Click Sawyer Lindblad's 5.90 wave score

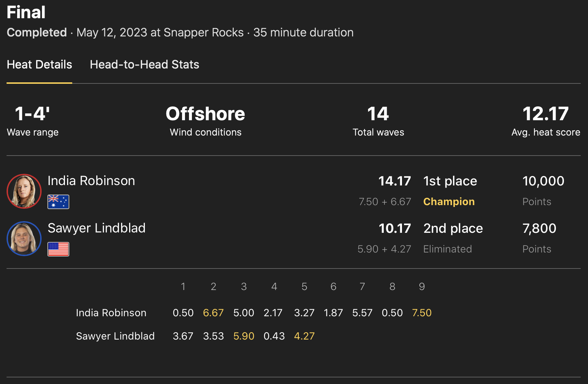click(244, 336)
